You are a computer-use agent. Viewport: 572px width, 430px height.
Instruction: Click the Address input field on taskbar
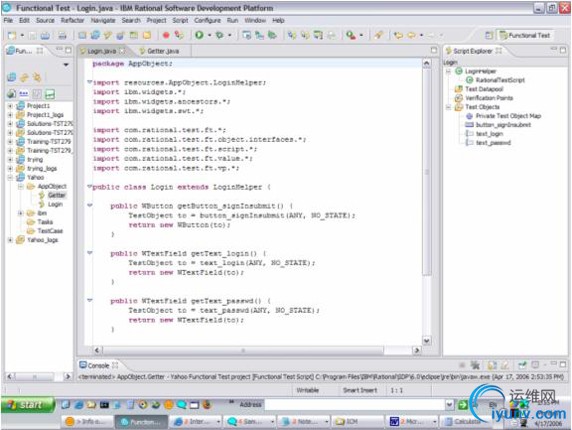355,404
